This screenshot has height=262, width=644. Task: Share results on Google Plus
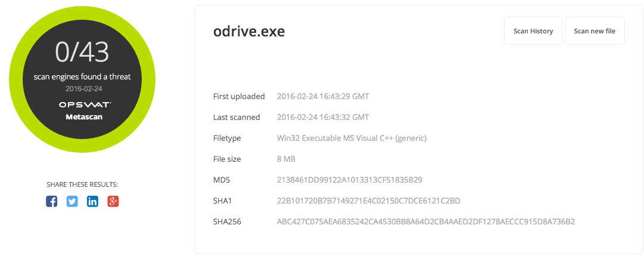point(113,202)
